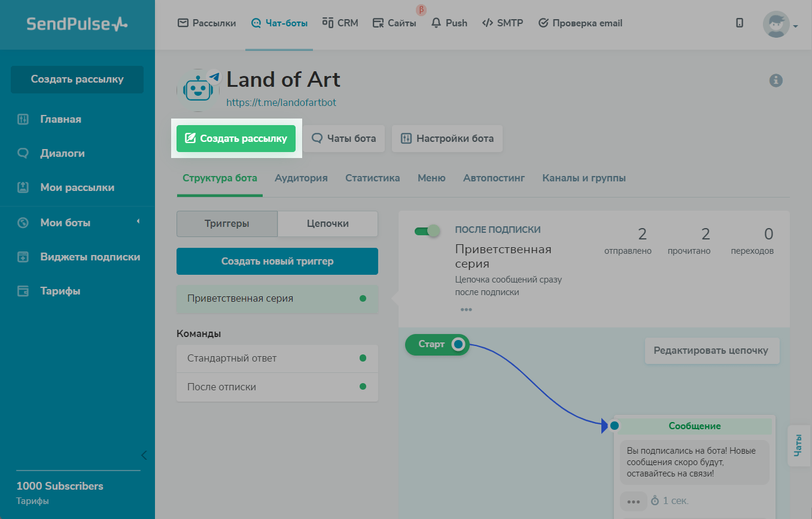The image size is (812, 519).
Task: Select the Цепочки segment
Action: 328,223
